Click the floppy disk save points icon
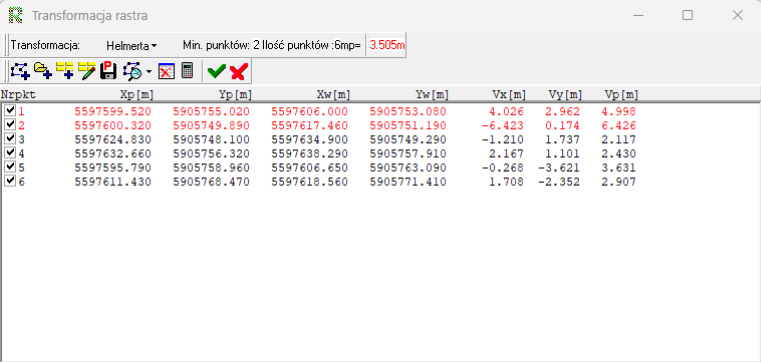The image size is (761, 362). click(108, 71)
